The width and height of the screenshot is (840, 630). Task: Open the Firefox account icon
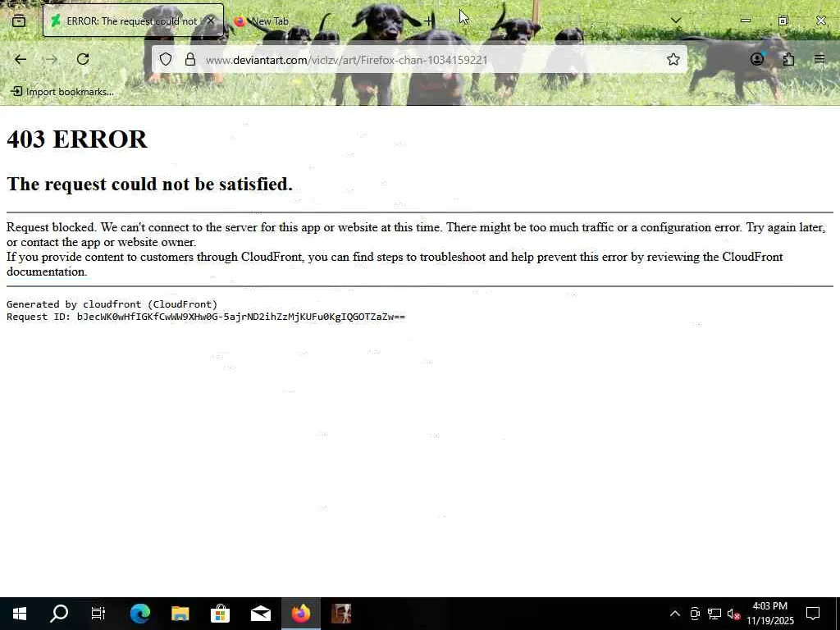click(757, 59)
